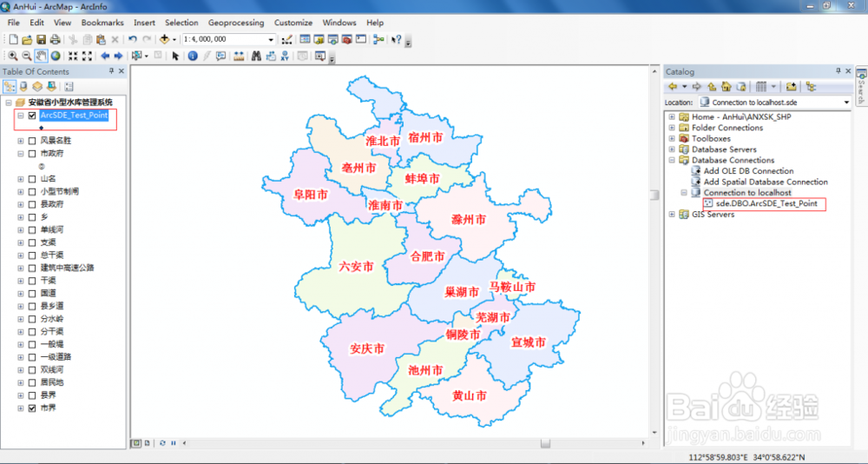The height and width of the screenshot is (464, 868).
Task: Open the Catalog window toolbar icon
Action: click(x=319, y=39)
